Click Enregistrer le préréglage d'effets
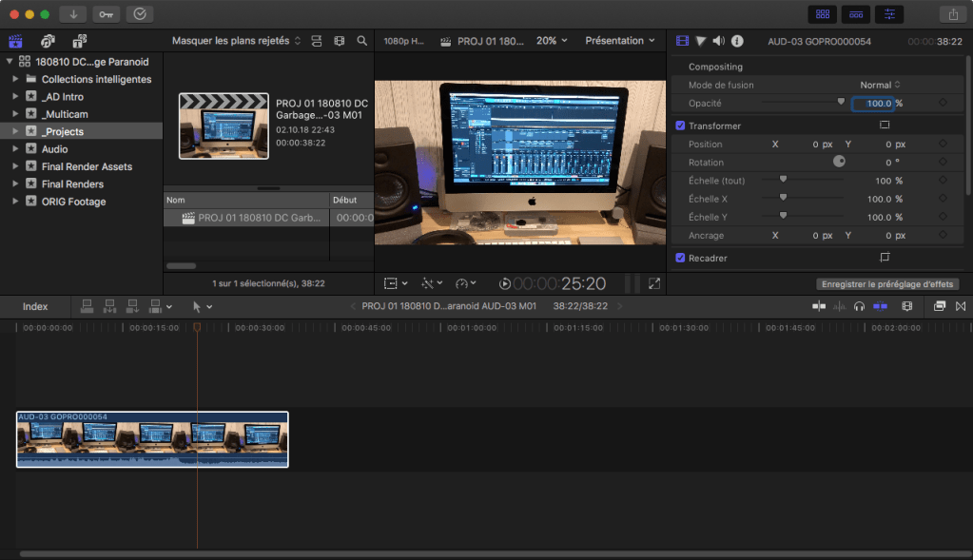Image resolution: width=973 pixels, height=560 pixels. pyautogui.click(x=886, y=283)
